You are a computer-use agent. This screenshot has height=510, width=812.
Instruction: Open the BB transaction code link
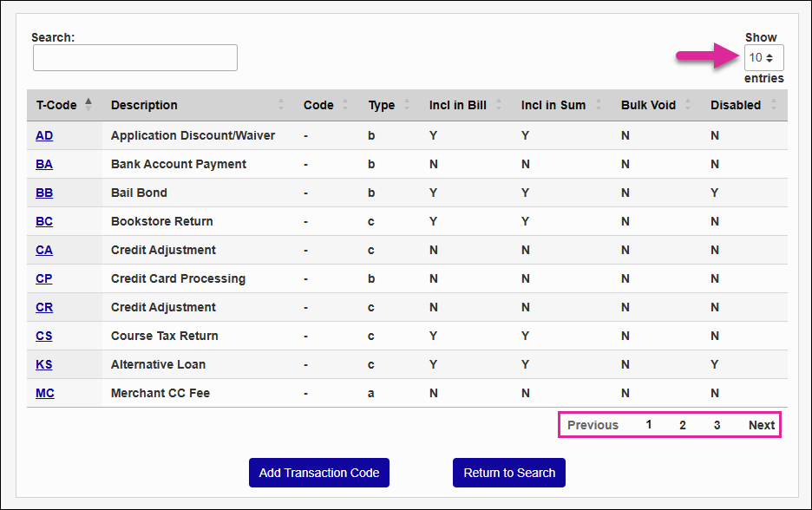coord(44,193)
